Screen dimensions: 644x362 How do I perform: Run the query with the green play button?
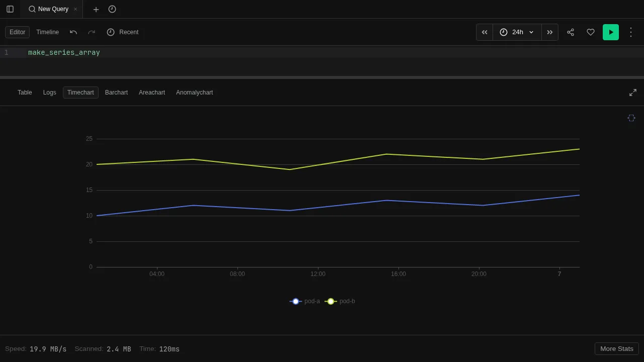click(x=611, y=32)
